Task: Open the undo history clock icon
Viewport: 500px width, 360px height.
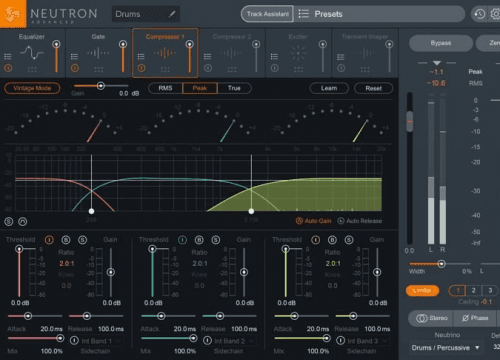Action: click(x=479, y=14)
